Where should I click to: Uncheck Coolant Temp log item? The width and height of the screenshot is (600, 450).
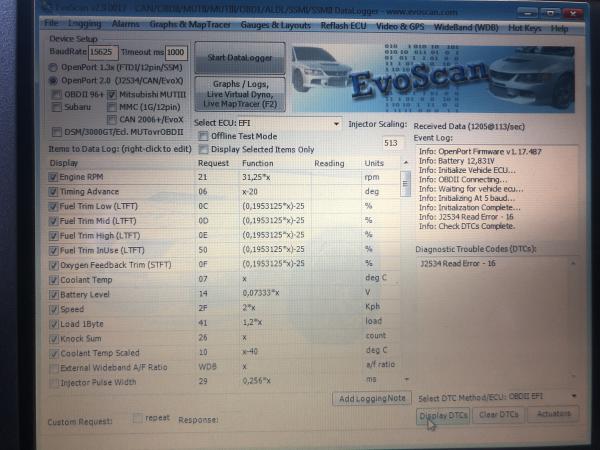(x=54, y=280)
